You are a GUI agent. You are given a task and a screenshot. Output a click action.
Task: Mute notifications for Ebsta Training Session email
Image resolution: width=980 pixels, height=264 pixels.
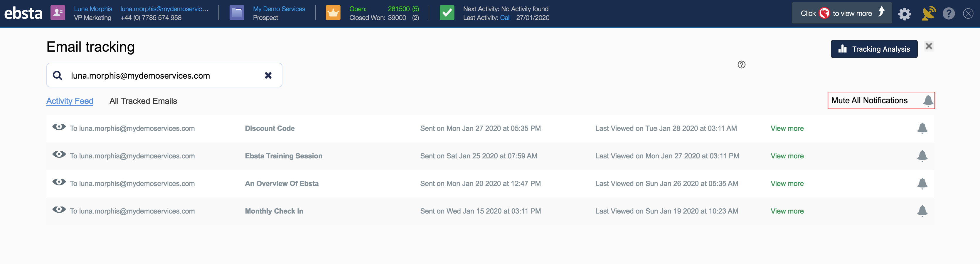pos(922,156)
